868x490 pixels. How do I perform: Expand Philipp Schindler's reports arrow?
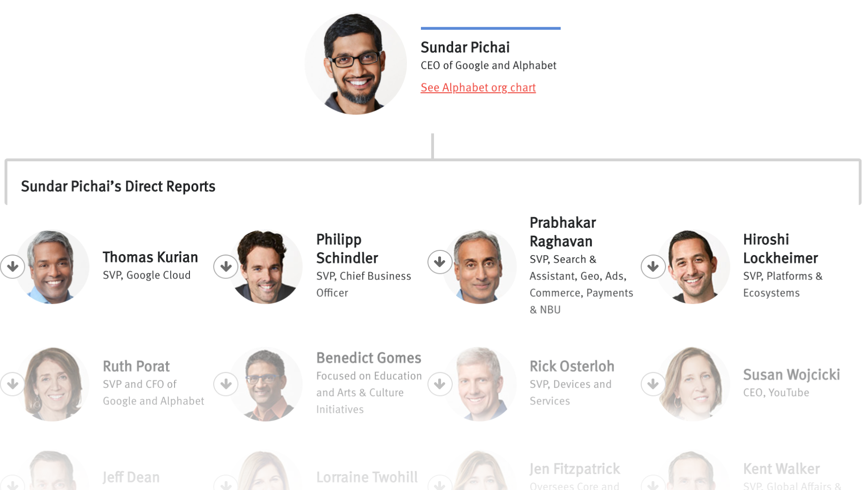click(226, 266)
